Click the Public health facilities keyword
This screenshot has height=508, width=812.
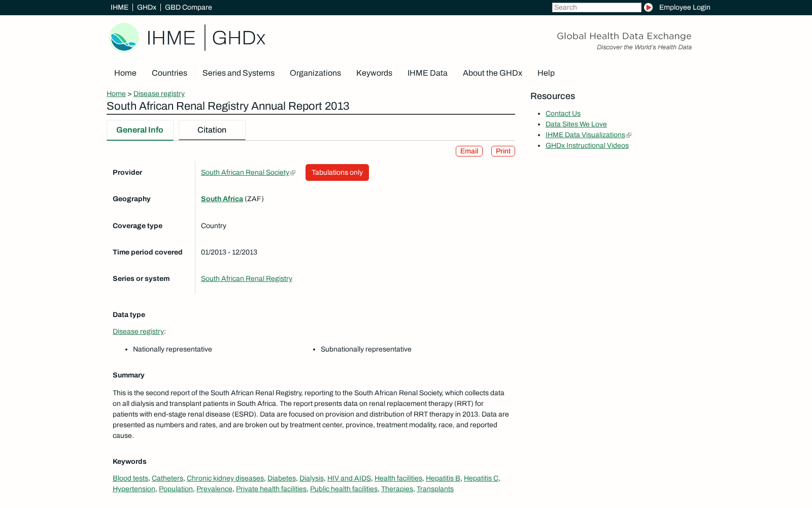[x=344, y=489]
